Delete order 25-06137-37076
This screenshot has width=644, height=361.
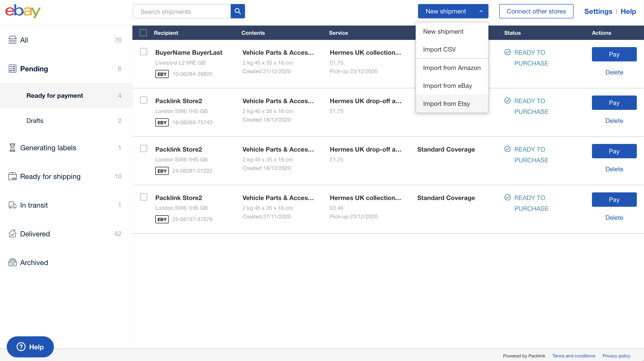[614, 217]
